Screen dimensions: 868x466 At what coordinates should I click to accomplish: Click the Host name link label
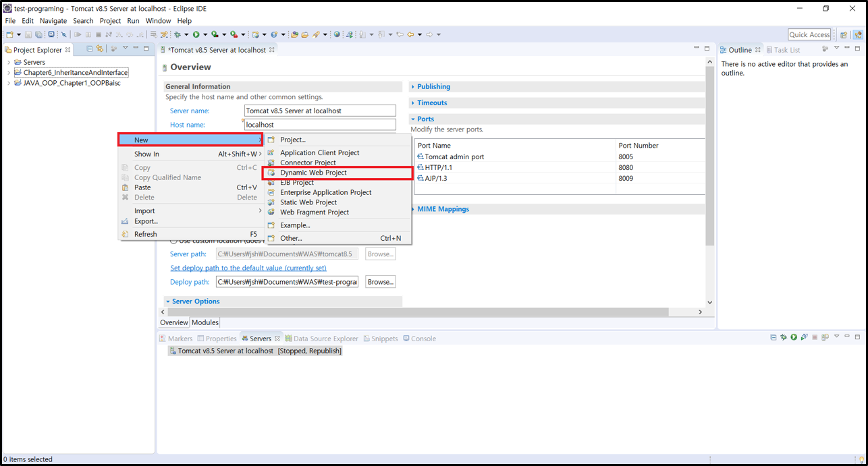tap(188, 125)
